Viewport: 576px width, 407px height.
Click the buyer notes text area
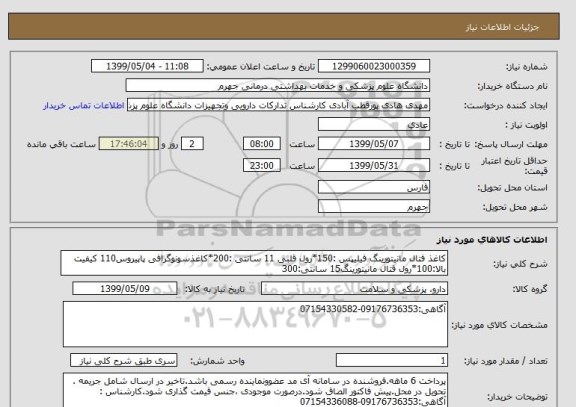click(x=255, y=390)
